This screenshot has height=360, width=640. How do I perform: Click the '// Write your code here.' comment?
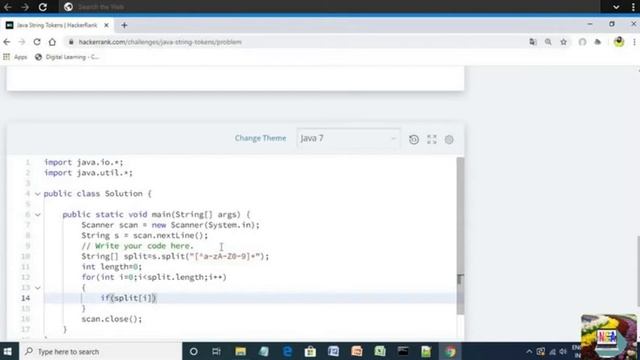pyautogui.click(x=137, y=246)
